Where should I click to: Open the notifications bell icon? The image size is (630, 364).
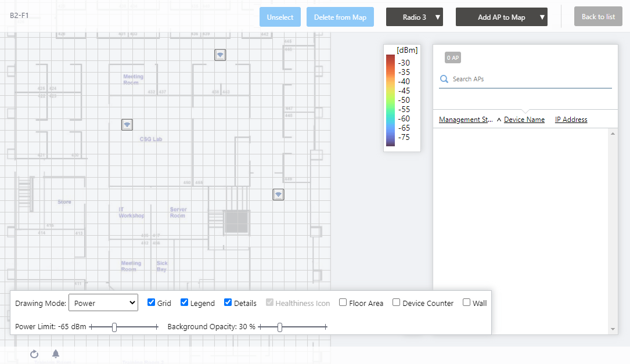pyautogui.click(x=56, y=354)
